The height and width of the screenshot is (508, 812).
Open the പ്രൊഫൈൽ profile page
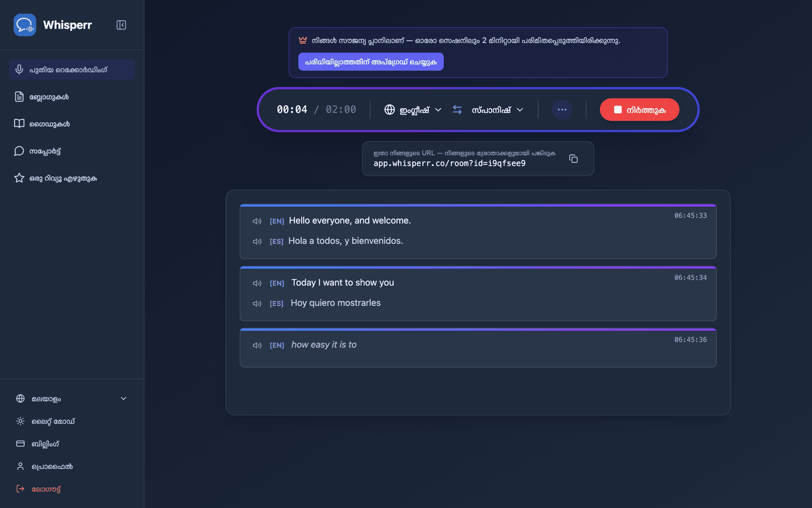[x=72, y=466]
